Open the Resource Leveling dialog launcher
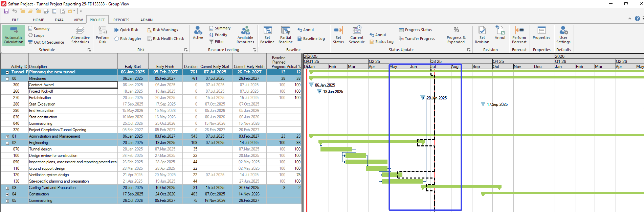This screenshot has height=212, width=644. click(x=254, y=50)
